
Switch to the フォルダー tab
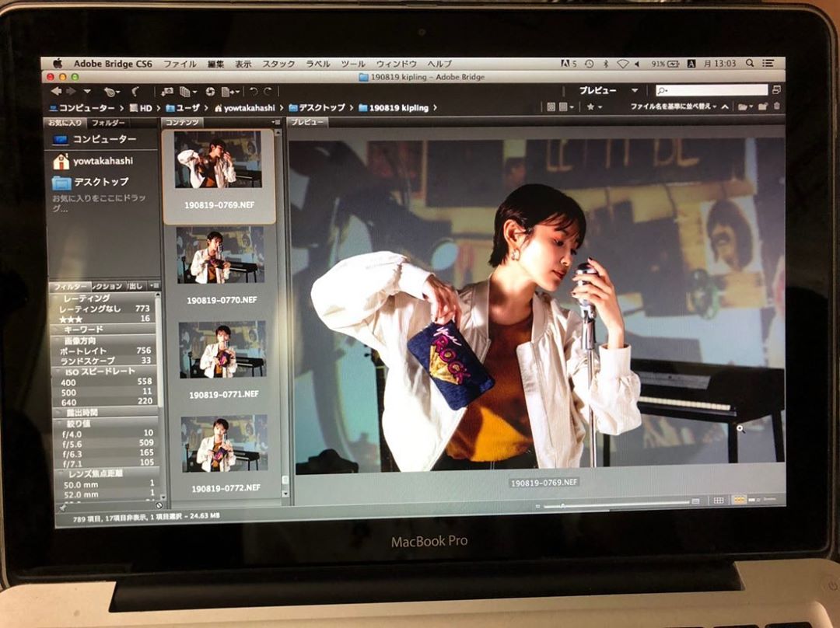tap(107, 123)
